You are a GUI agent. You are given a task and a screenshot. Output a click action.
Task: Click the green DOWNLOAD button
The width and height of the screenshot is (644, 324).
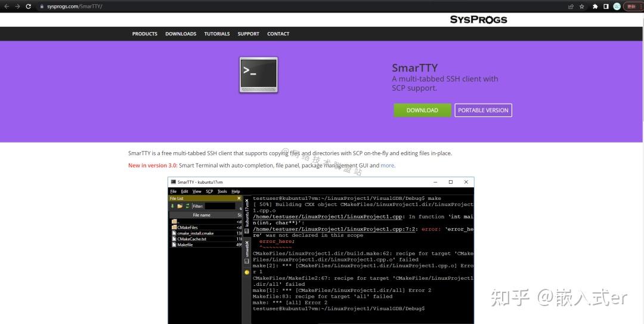pyautogui.click(x=422, y=110)
